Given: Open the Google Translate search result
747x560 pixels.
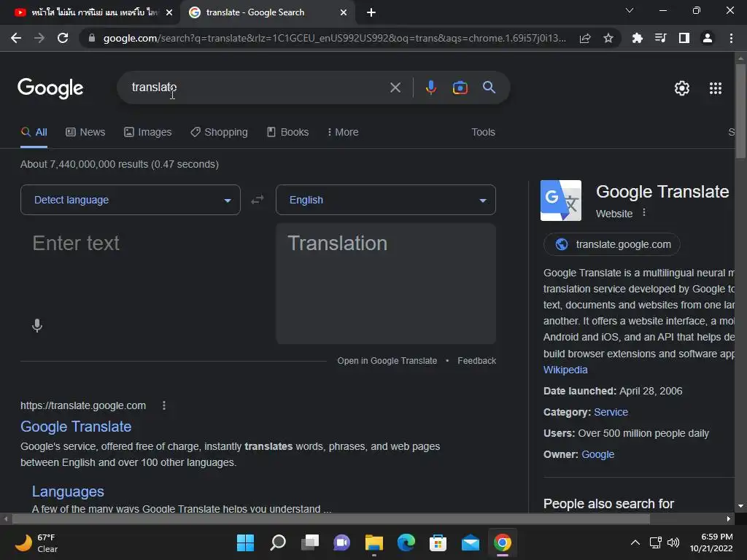Looking at the screenshot, I should click(76, 427).
